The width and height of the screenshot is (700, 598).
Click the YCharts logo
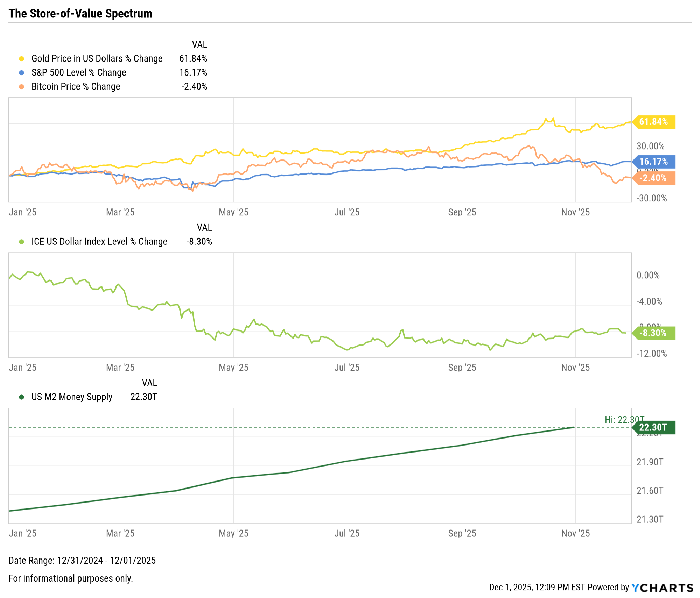(662, 588)
